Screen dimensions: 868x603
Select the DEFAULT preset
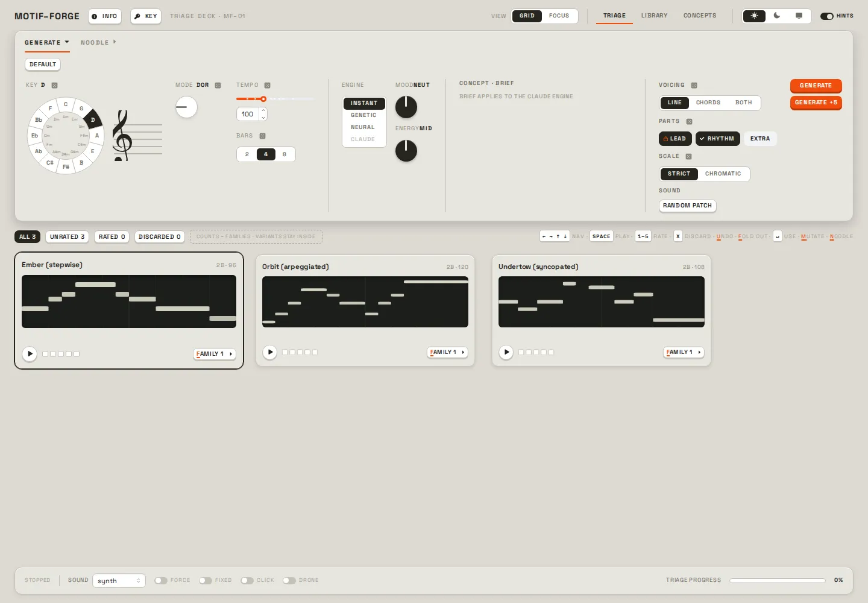pyautogui.click(x=43, y=65)
